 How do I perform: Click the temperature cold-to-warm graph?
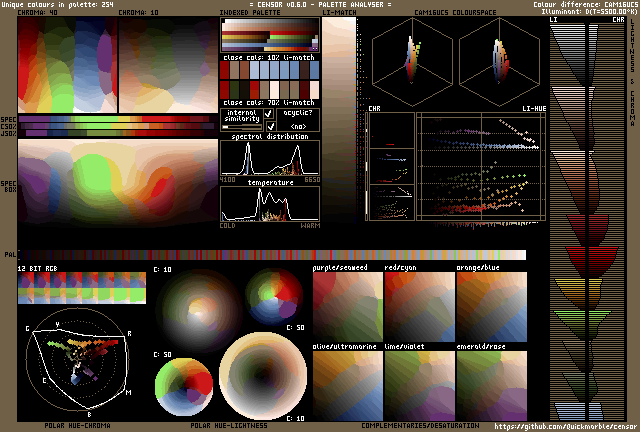[x=270, y=204]
